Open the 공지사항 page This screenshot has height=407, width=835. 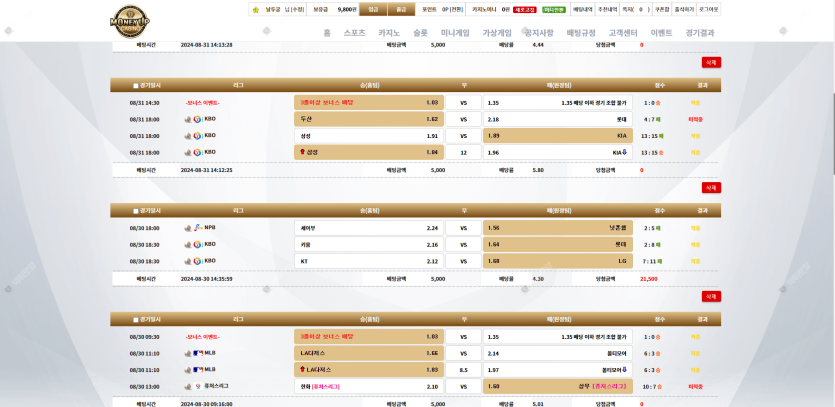tap(539, 32)
